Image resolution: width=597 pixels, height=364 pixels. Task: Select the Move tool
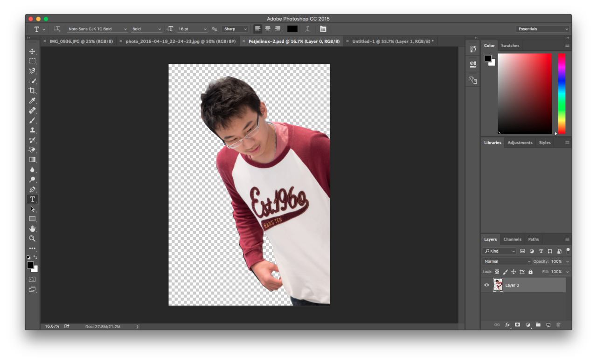coord(32,51)
